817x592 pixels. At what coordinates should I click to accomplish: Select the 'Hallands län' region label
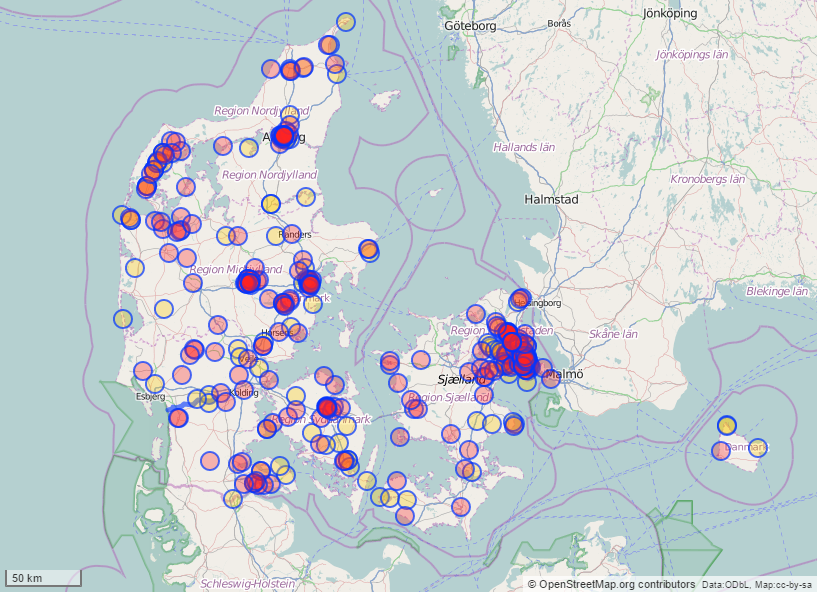[524, 147]
